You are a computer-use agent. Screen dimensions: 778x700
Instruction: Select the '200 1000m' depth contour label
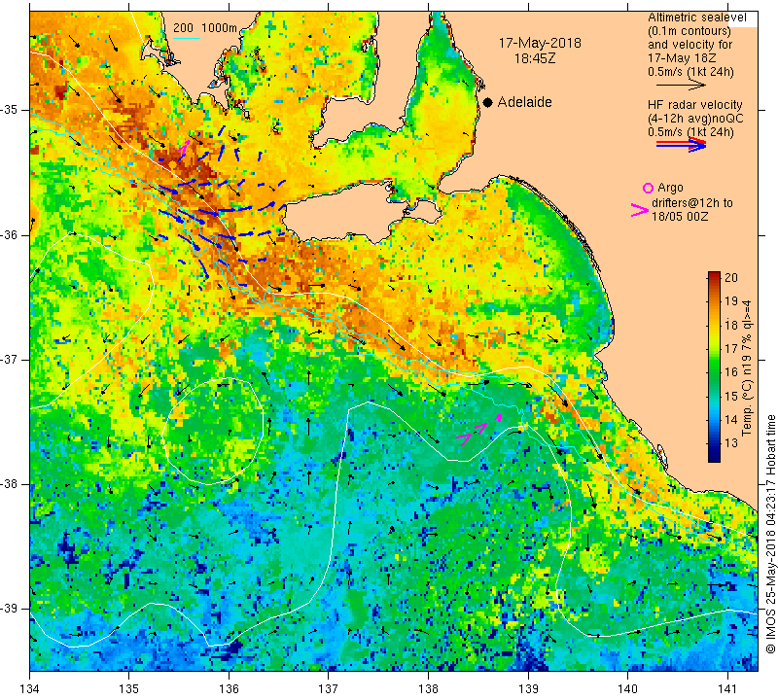pos(205,28)
